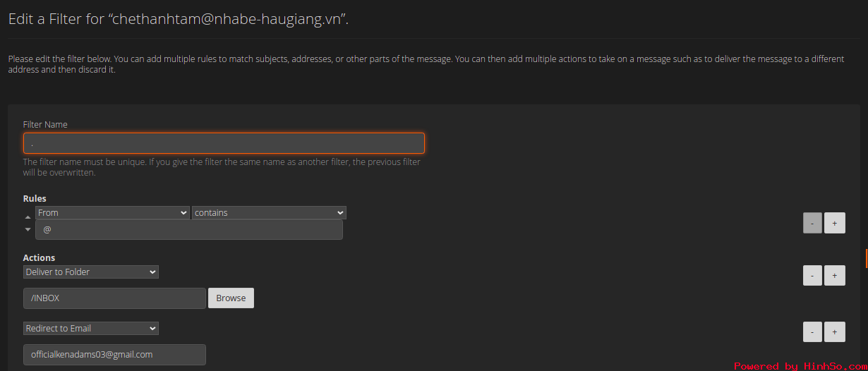Expand the Deliver to Folder action dropdown

pos(91,272)
